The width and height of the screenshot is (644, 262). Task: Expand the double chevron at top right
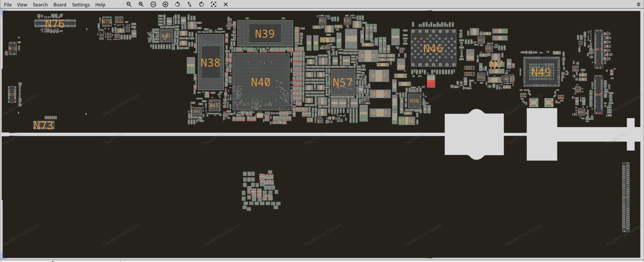click(639, 4)
